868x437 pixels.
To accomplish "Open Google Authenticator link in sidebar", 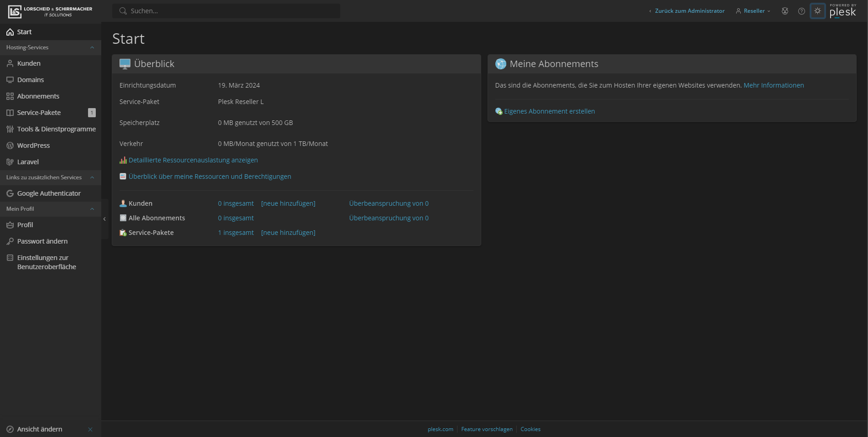I will point(49,193).
